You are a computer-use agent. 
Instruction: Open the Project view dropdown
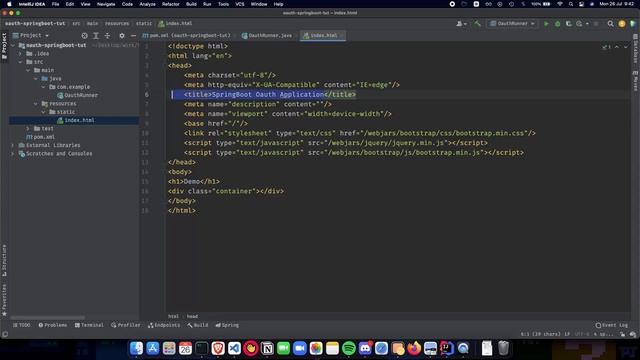click(31, 36)
